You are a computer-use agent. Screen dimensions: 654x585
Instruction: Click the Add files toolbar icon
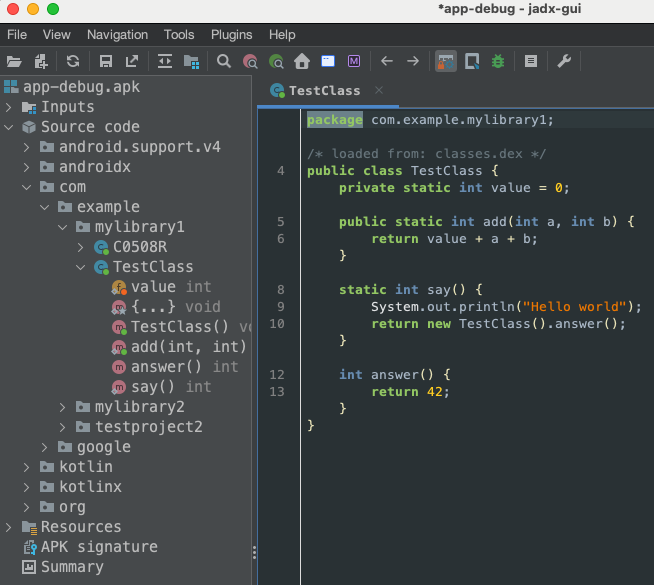(41, 62)
